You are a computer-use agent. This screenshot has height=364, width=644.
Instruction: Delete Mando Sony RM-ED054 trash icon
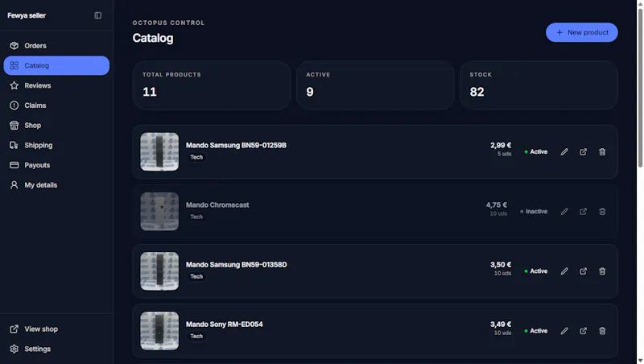tap(602, 331)
